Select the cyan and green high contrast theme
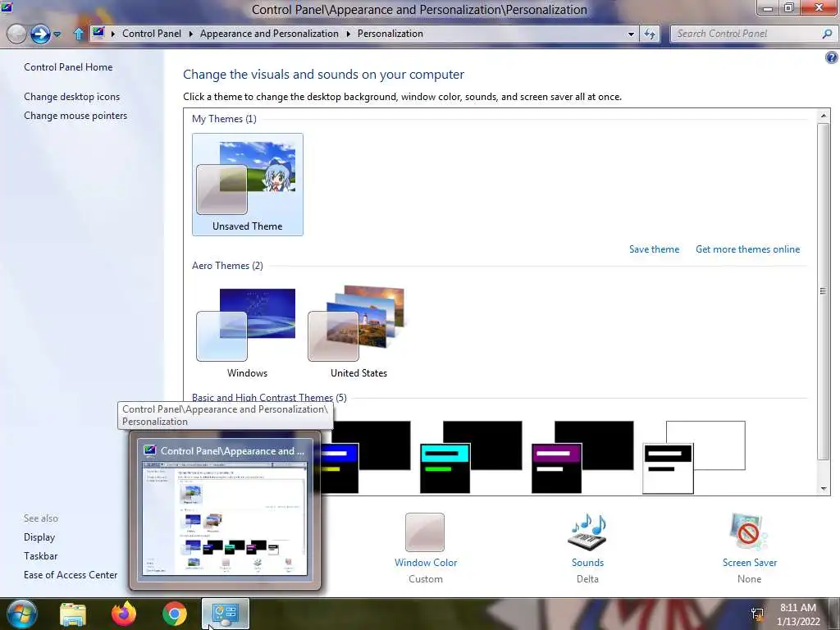840x630 pixels. pos(470,456)
